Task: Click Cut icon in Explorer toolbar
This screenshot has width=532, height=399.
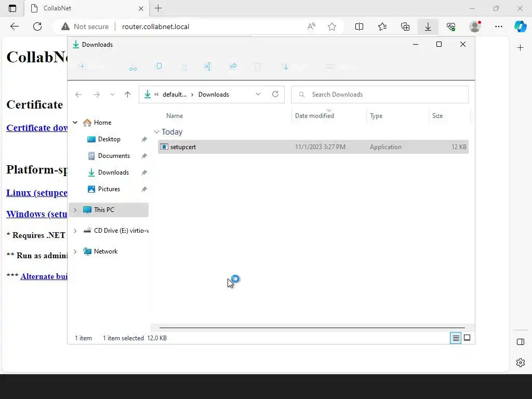Action: (x=132, y=67)
